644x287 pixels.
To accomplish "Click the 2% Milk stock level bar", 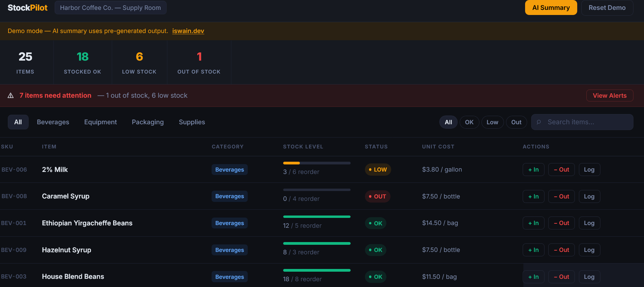I will click(x=317, y=163).
